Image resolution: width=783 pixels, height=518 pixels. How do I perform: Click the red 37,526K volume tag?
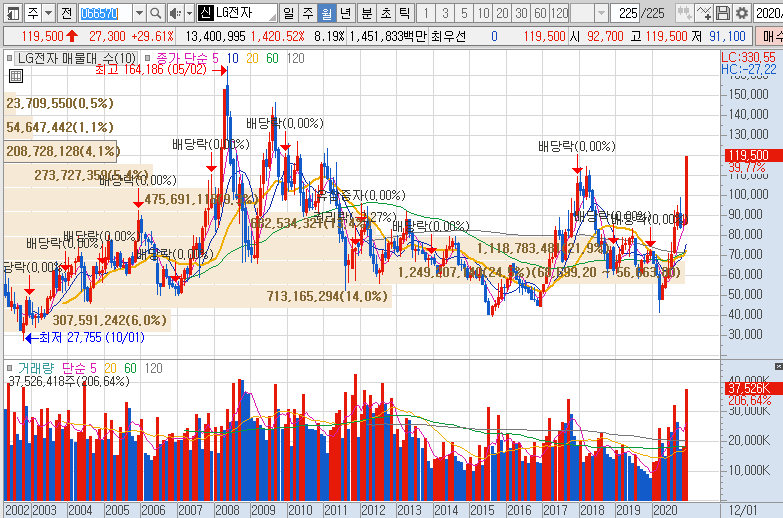click(754, 388)
